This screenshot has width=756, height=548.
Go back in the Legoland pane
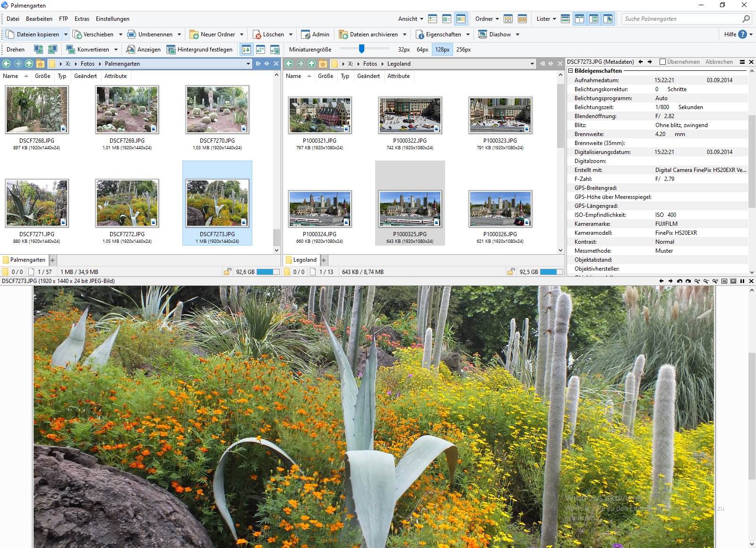click(289, 63)
